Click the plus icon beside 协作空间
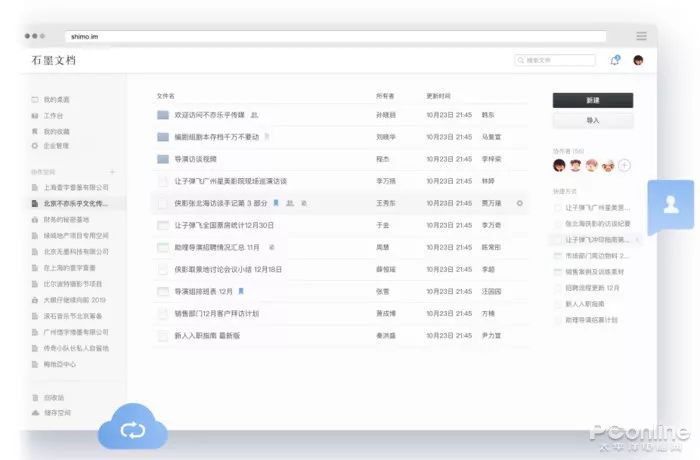Screen dimensions: 700x460 pos(112,171)
